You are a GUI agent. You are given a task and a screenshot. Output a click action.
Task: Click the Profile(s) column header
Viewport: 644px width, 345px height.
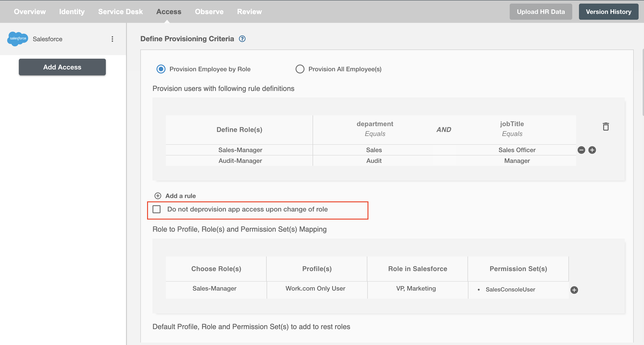pos(317,269)
